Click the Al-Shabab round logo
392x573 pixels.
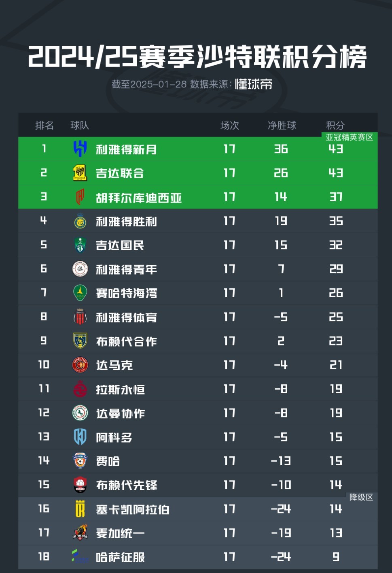point(80,269)
